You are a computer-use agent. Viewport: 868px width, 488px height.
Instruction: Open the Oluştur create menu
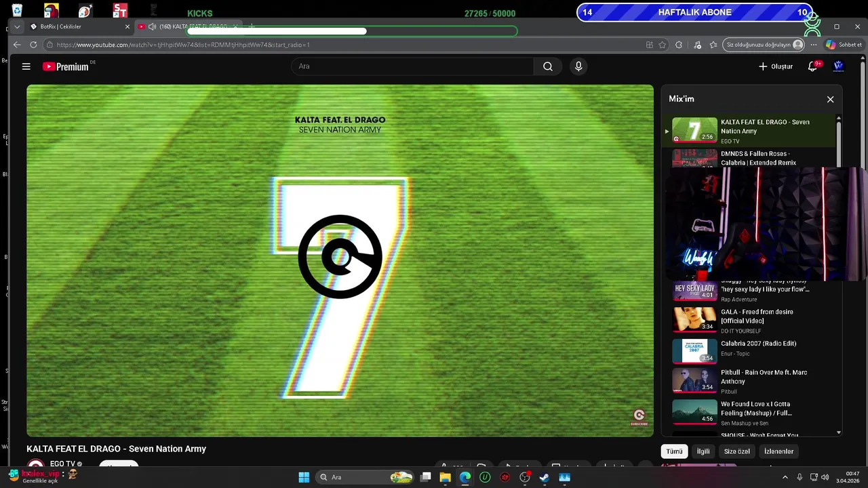click(776, 66)
